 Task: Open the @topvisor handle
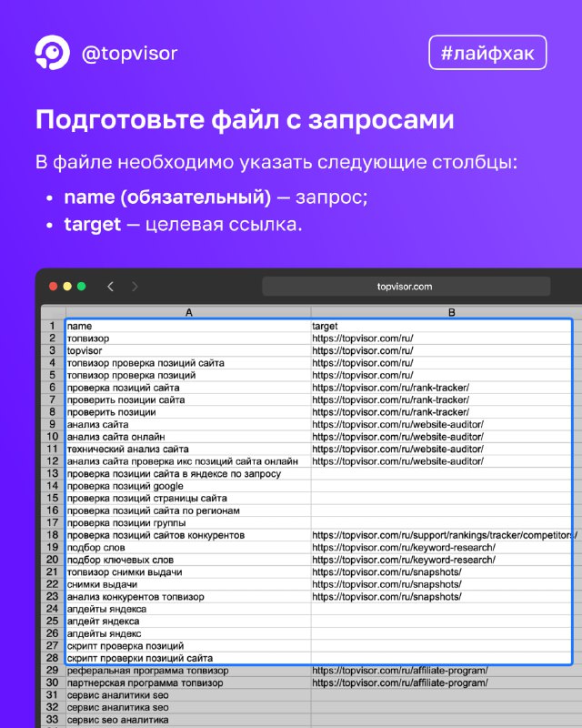[x=129, y=54]
